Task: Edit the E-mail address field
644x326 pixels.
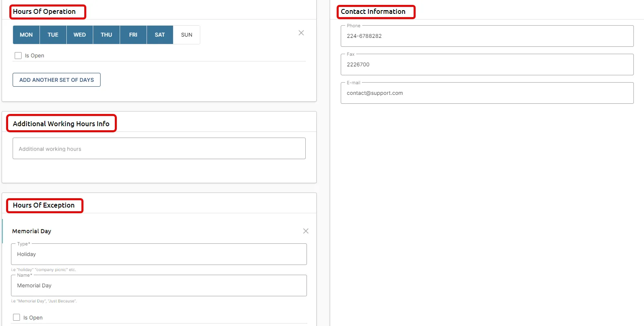Action: click(487, 93)
